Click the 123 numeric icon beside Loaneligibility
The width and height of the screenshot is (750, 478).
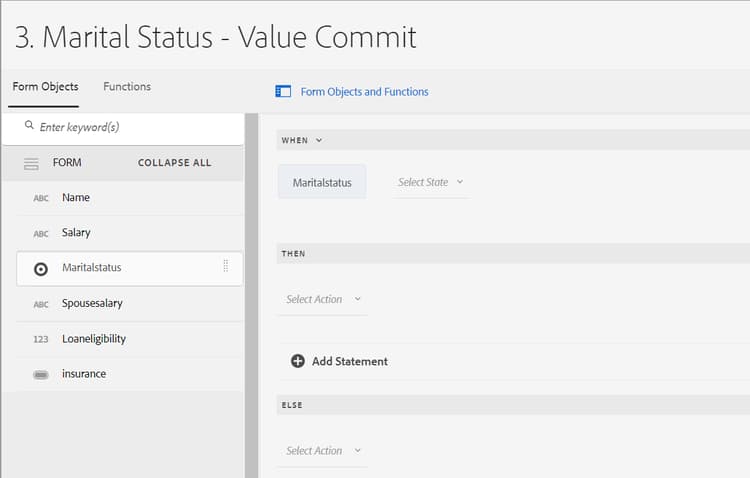(41, 339)
